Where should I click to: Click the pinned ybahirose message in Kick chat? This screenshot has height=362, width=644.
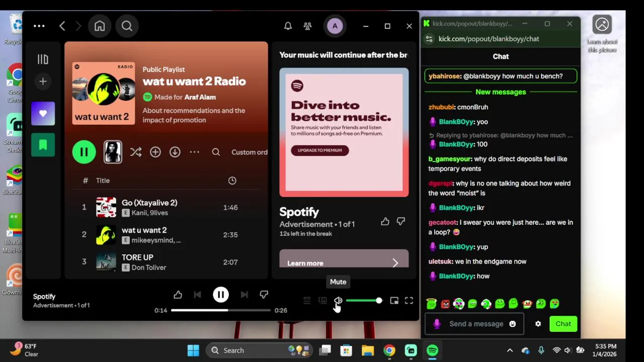tap(501, 76)
